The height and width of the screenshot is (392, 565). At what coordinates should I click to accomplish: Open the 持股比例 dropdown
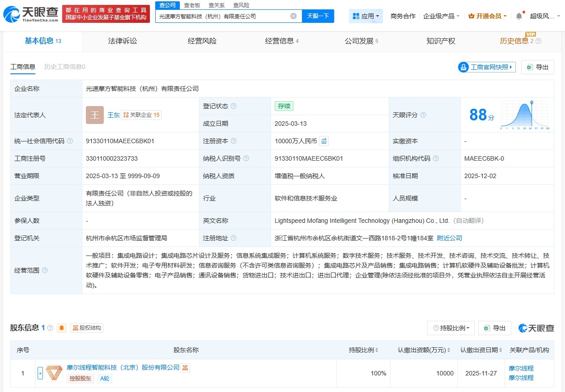click(450, 328)
